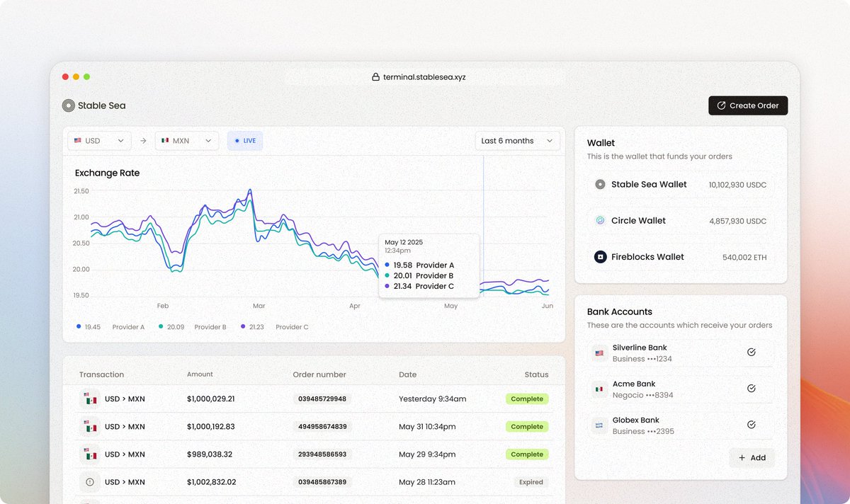Click the Mexico flag icon for Acme Bank
850x504 pixels.
[600, 389]
